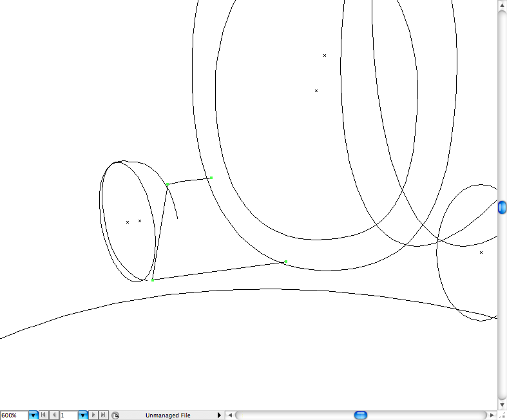Go to the previous artboard

click(54, 415)
